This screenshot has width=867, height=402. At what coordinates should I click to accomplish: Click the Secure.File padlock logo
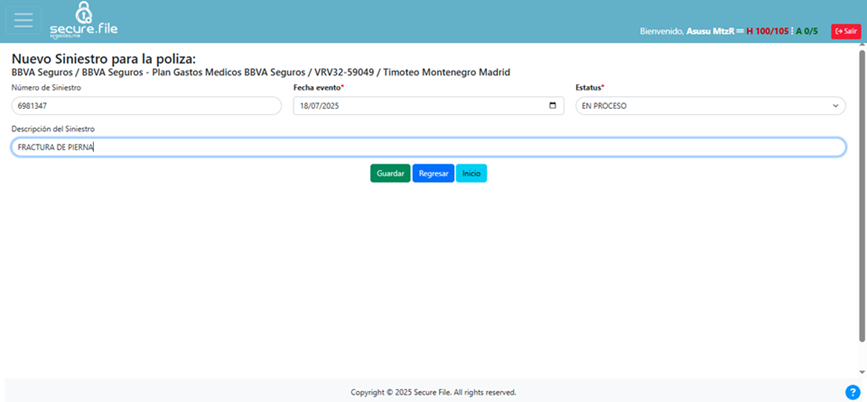pyautogui.click(x=85, y=20)
